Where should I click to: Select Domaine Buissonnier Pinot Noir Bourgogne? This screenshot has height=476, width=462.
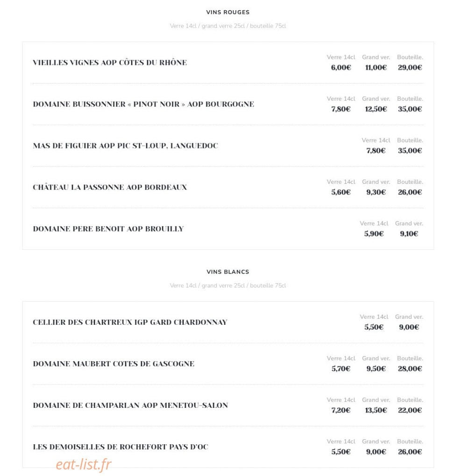pos(143,104)
